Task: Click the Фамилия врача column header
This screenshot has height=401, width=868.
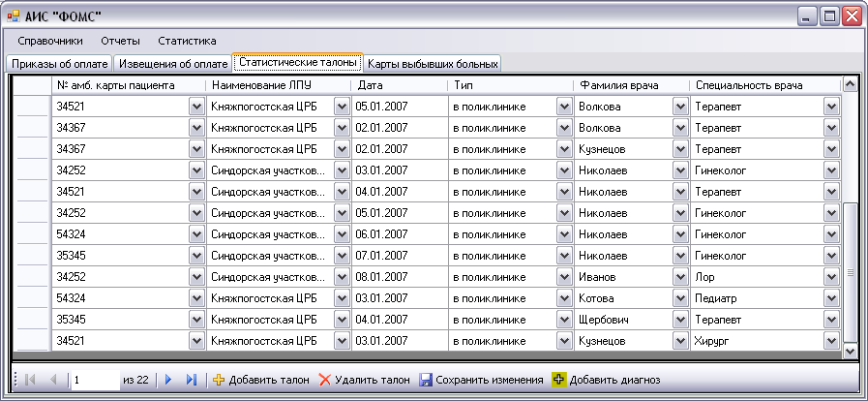Action: click(x=632, y=85)
